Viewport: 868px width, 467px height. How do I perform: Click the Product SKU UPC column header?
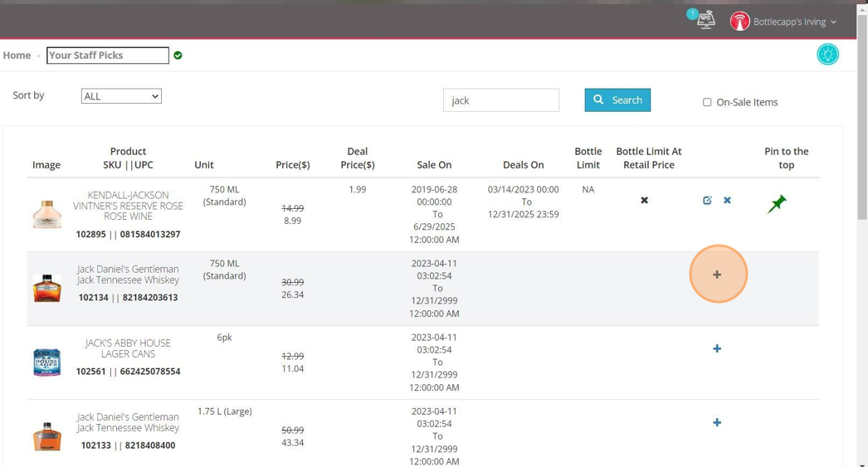(128, 158)
